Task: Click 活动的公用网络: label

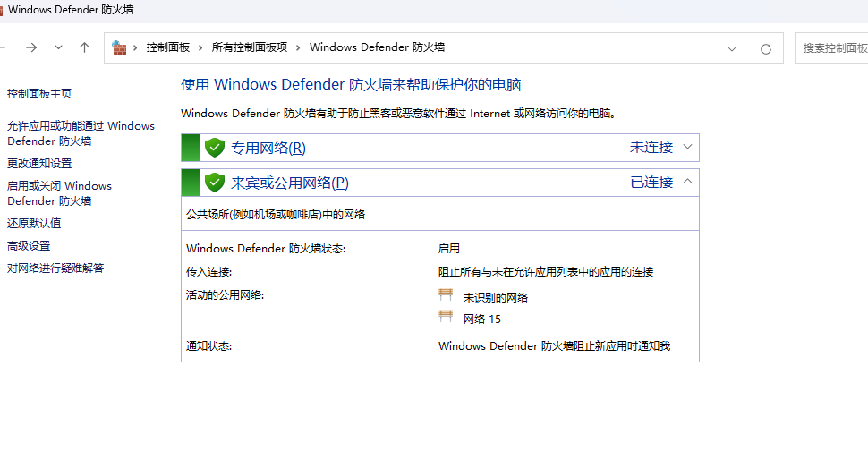Action: [x=225, y=295]
